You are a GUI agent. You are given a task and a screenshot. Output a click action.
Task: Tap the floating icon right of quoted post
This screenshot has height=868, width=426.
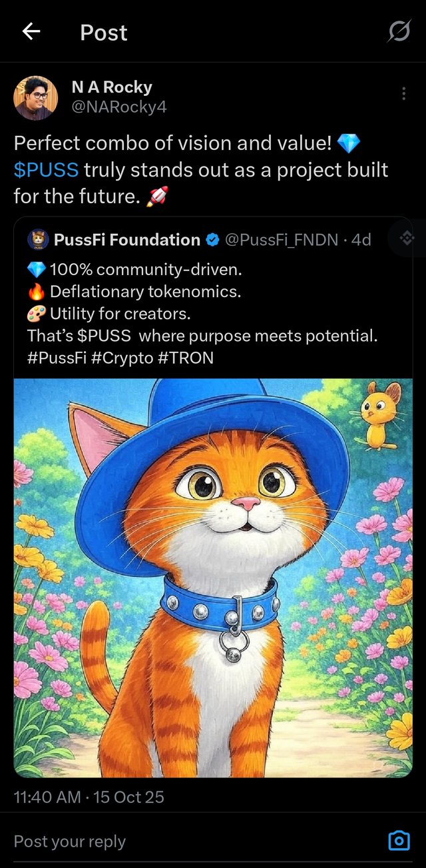(x=407, y=238)
